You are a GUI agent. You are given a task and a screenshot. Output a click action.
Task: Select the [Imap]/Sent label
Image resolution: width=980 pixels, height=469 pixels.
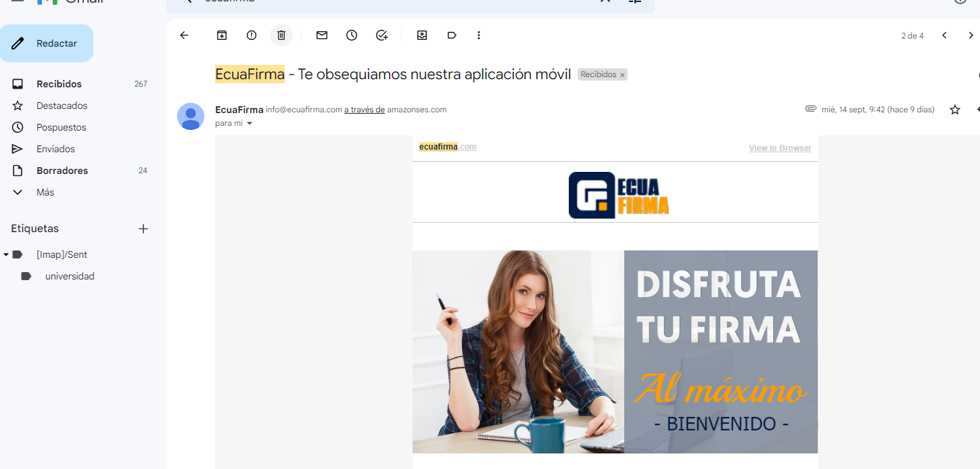tap(62, 254)
